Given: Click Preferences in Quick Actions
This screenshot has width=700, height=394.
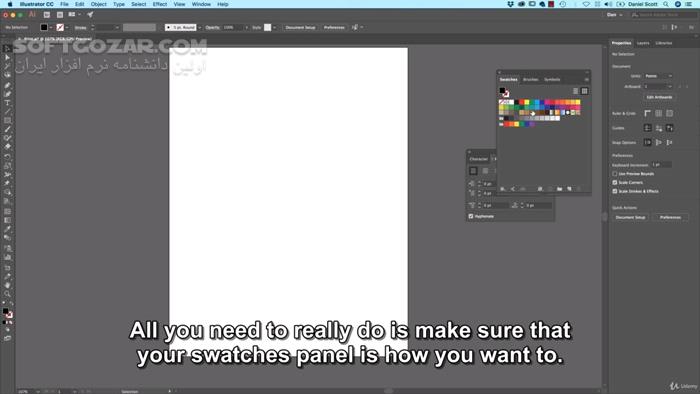Looking at the screenshot, I should [670, 217].
